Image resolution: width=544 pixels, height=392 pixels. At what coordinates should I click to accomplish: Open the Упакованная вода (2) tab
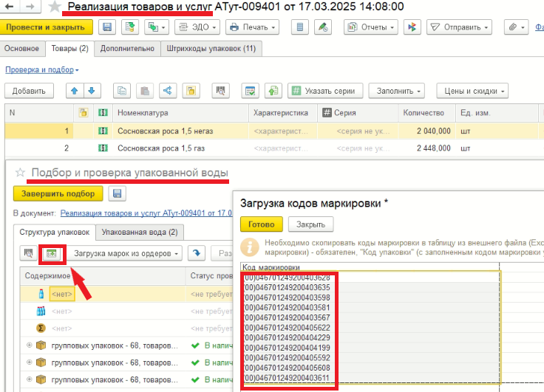click(139, 232)
